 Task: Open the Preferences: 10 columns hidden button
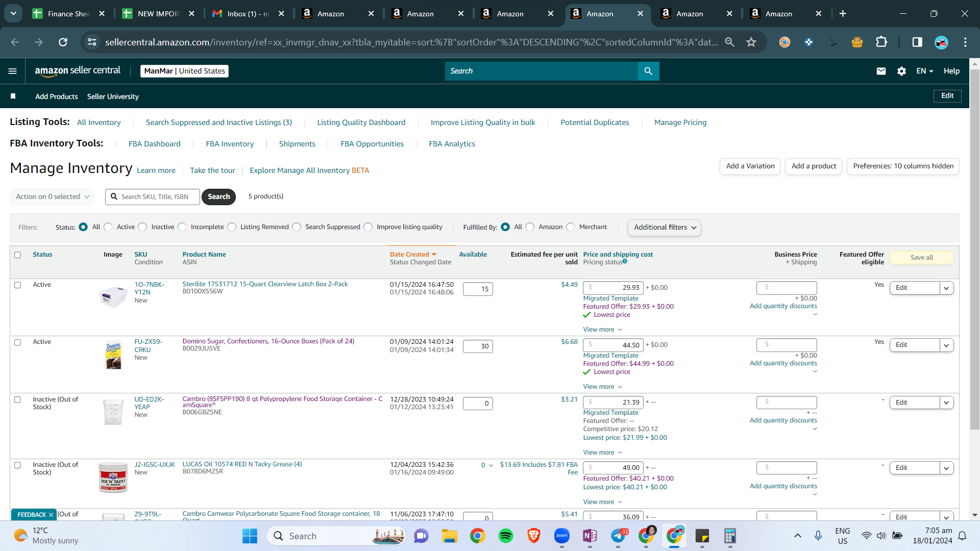point(903,166)
